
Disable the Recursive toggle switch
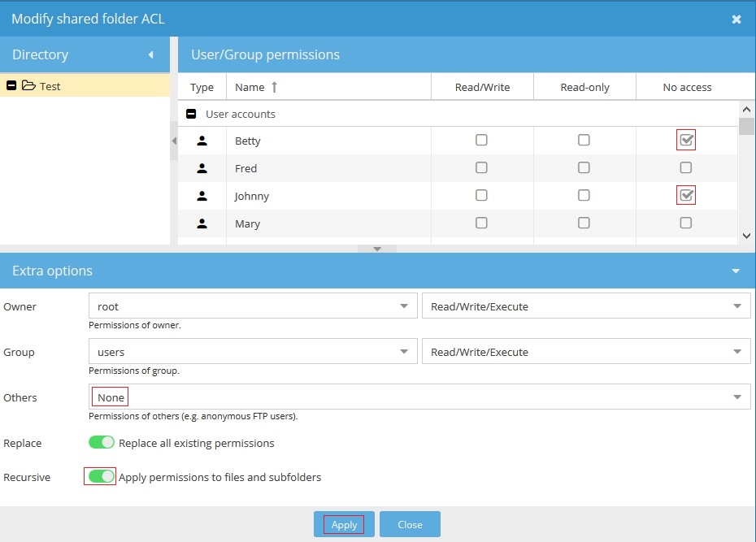[102, 477]
